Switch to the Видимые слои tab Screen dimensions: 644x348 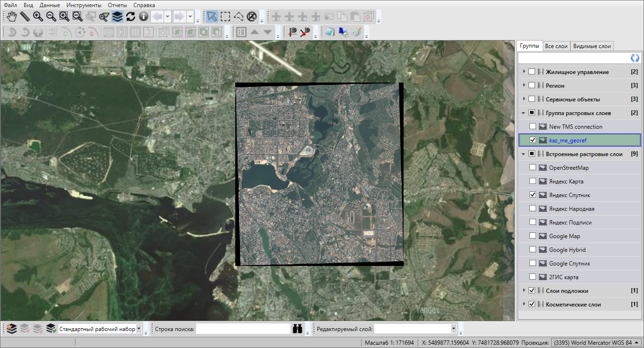[592, 46]
